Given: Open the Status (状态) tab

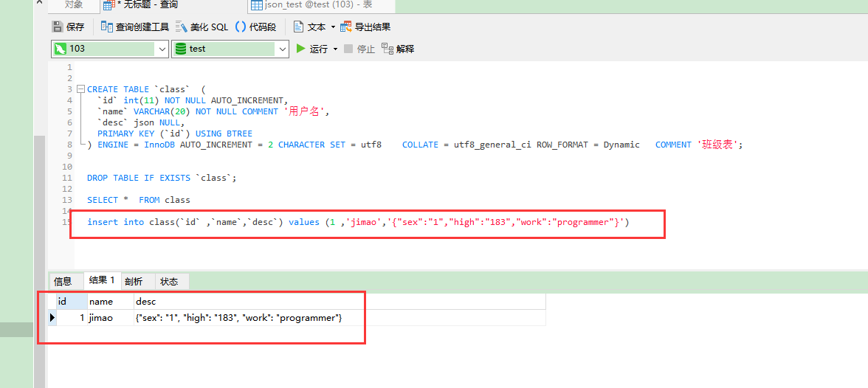Looking at the screenshot, I should click(170, 281).
